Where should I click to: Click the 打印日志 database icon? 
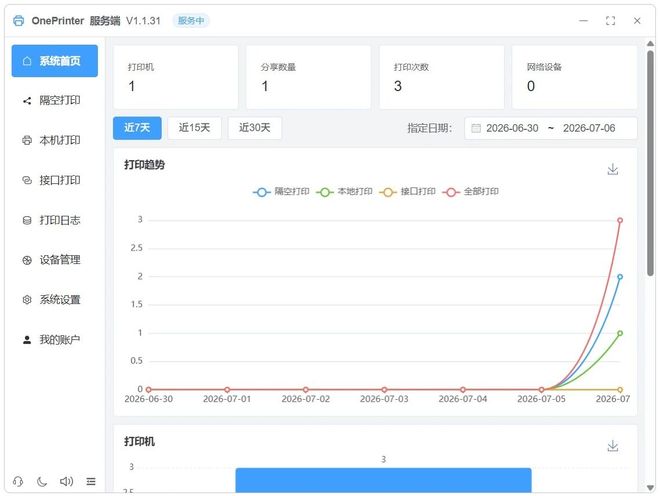pos(27,221)
